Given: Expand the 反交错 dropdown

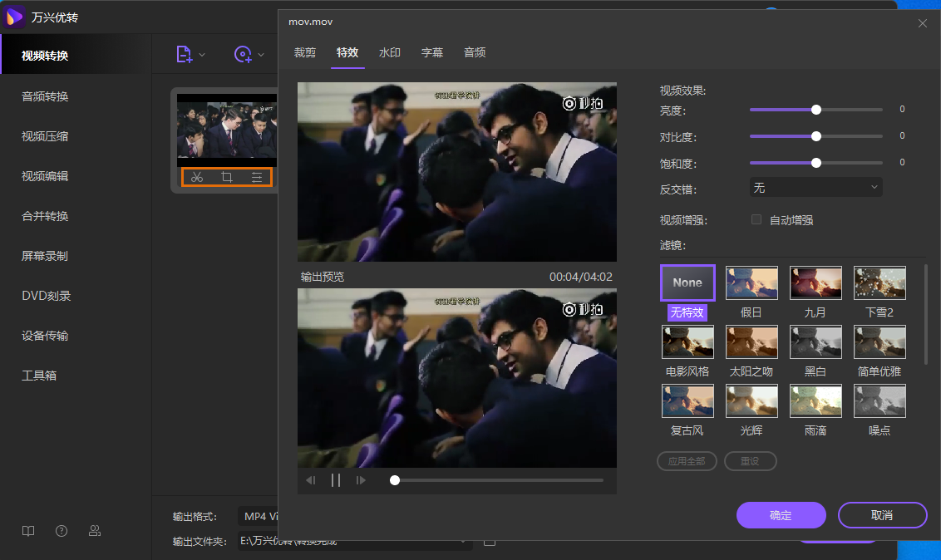Looking at the screenshot, I should click(815, 188).
